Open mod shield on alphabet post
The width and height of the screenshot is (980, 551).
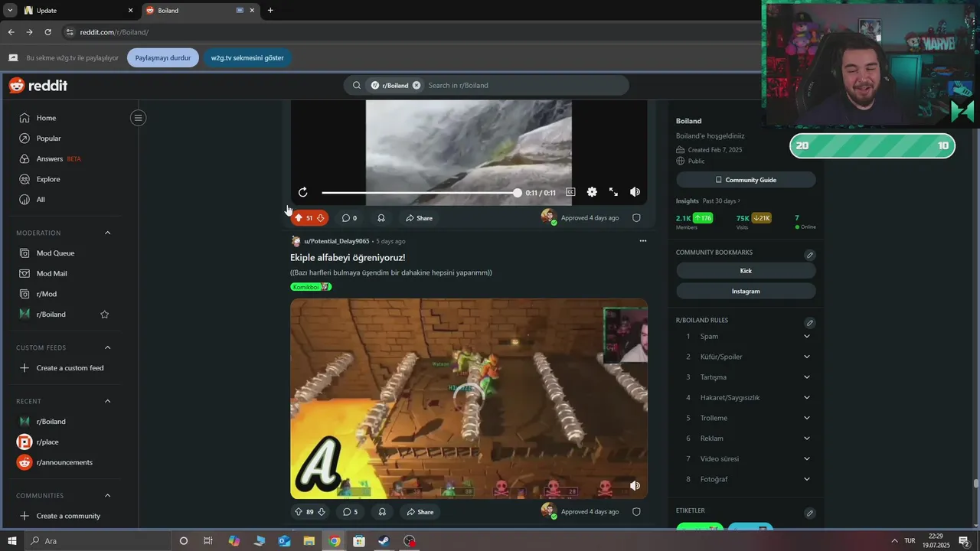(636, 512)
